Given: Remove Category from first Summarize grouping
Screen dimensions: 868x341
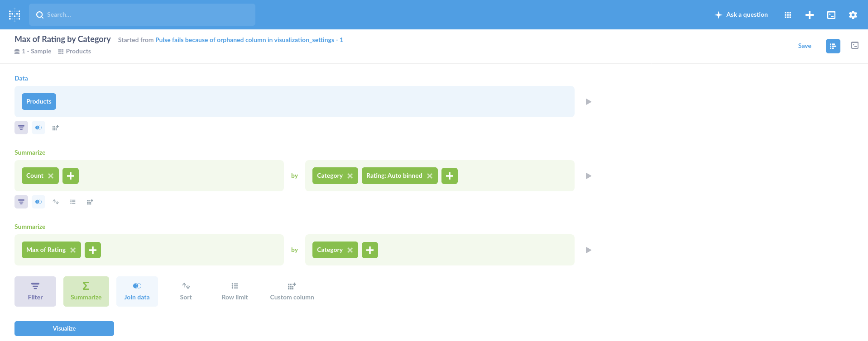Looking at the screenshot, I should click(350, 176).
